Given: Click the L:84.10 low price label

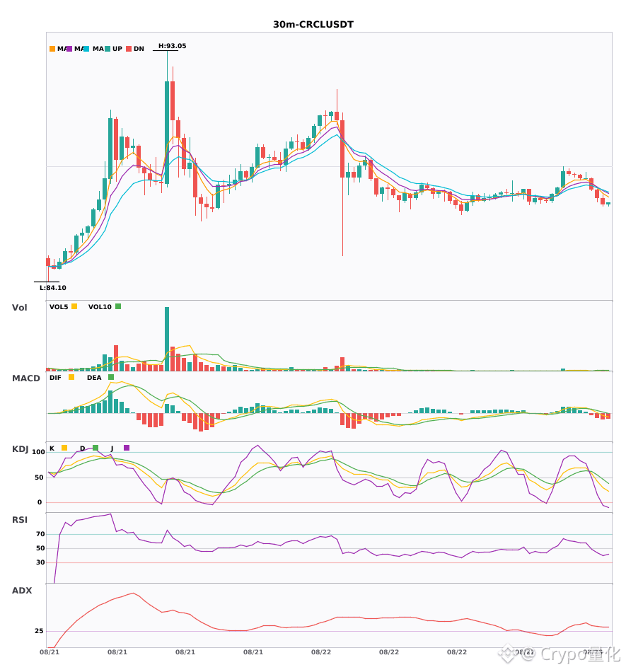Looking at the screenshot, I should tap(53, 288).
